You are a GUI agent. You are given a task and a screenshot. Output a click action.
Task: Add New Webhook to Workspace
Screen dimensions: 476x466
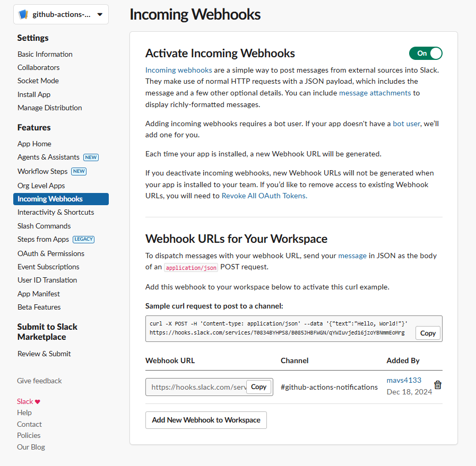click(206, 420)
